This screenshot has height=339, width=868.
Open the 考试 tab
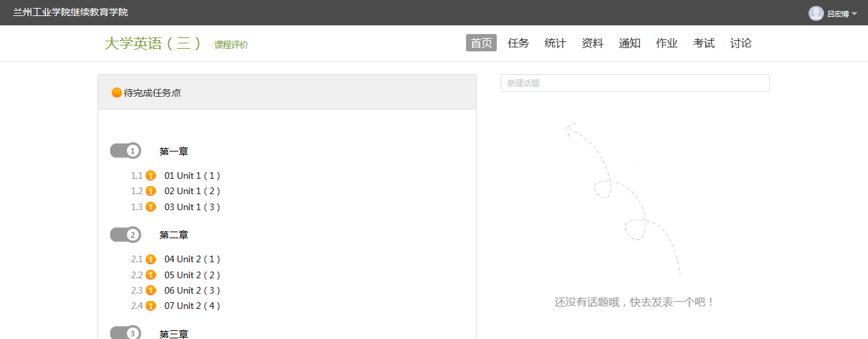click(704, 43)
